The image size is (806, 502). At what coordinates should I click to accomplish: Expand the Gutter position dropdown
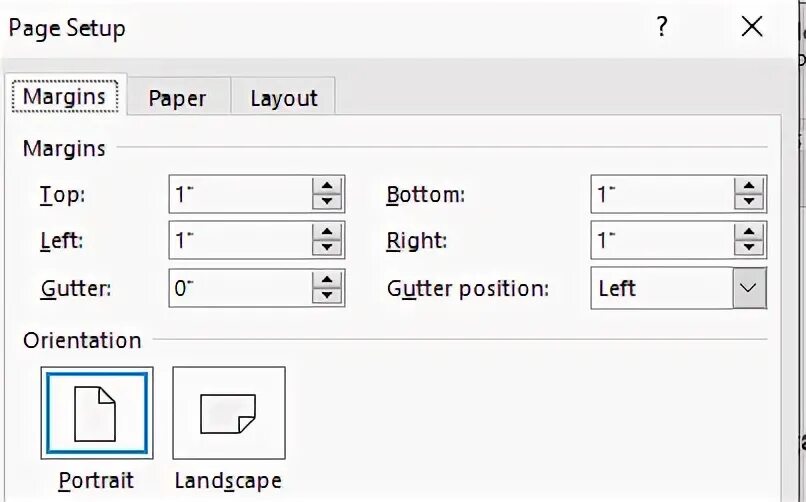(748, 288)
